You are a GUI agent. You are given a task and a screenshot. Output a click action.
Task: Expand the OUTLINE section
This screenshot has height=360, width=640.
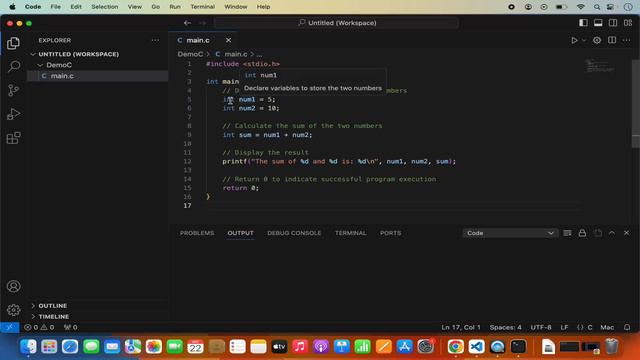click(x=98, y=306)
